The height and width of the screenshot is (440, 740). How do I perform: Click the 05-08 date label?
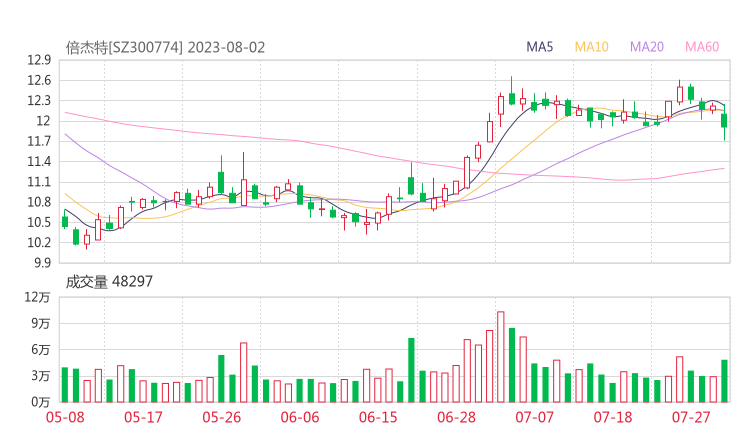pyautogui.click(x=65, y=417)
